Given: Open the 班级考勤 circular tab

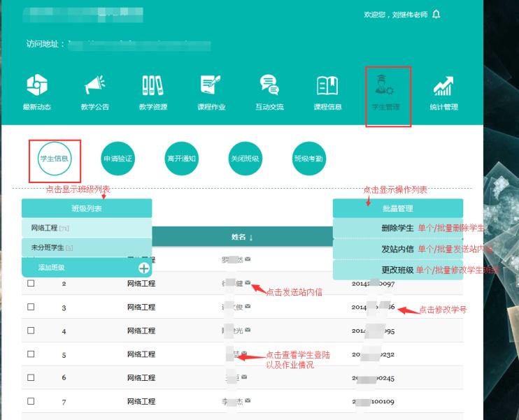Looking at the screenshot, I should 308,159.
